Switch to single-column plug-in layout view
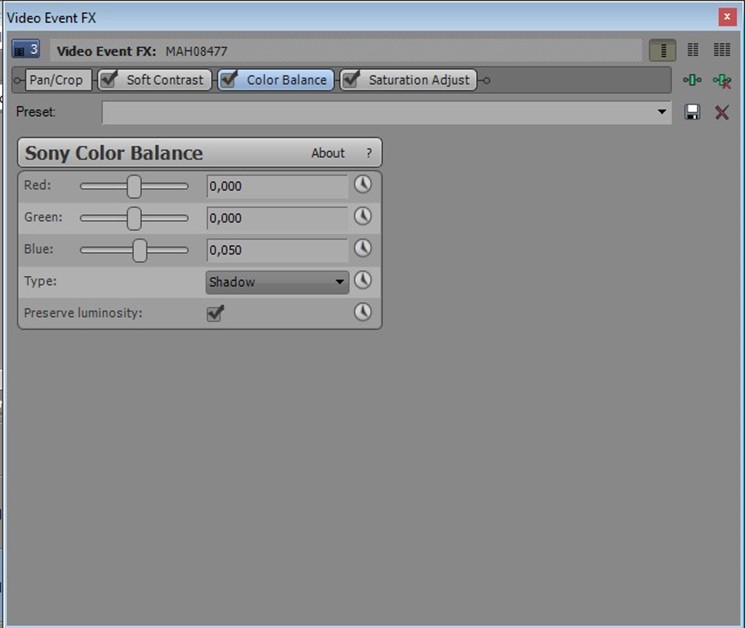This screenshot has width=745, height=628. 663,50
